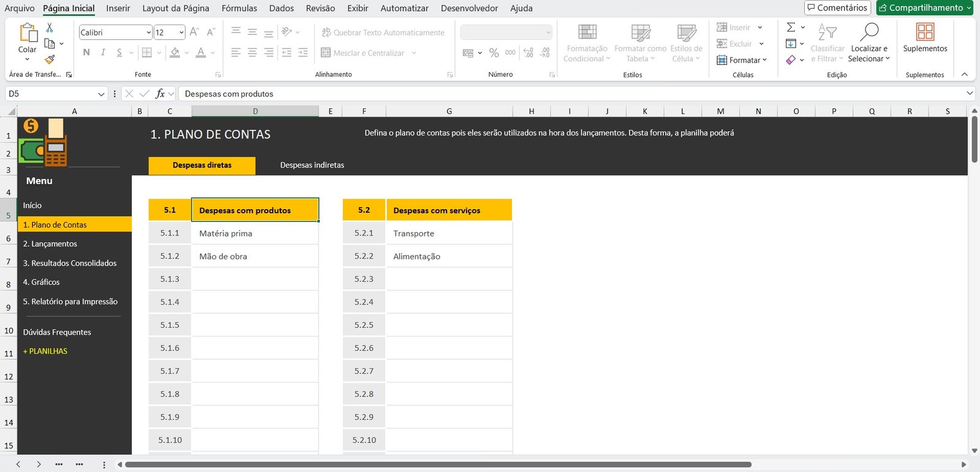Viewport: 980px width, 472px height.
Task: Toggle right text alignment
Action: point(269,53)
